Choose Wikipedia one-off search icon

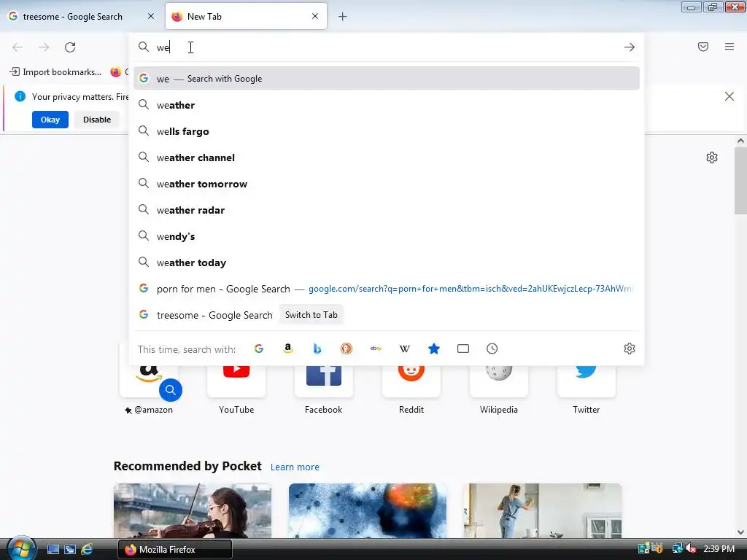tap(404, 349)
